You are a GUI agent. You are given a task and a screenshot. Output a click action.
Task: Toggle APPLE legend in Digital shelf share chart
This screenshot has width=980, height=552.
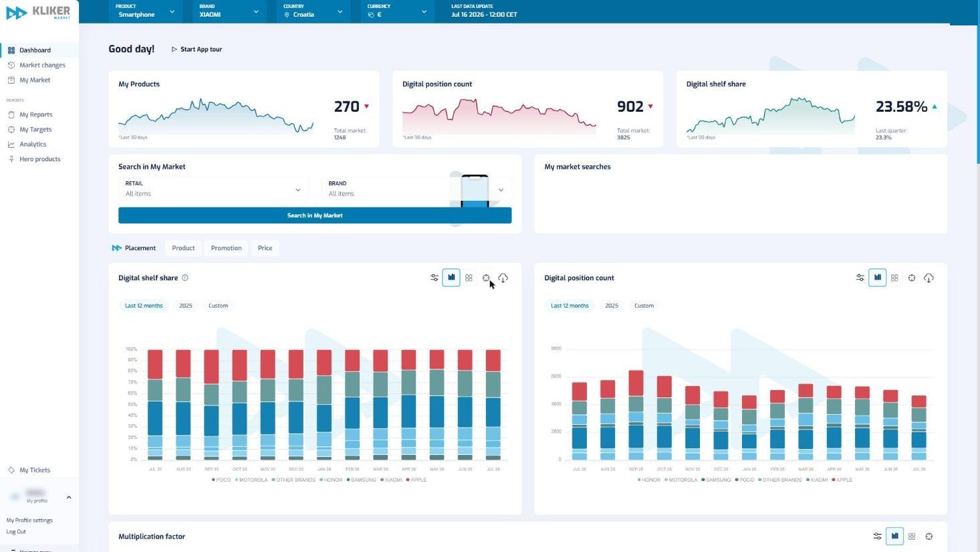pyautogui.click(x=416, y=480)
